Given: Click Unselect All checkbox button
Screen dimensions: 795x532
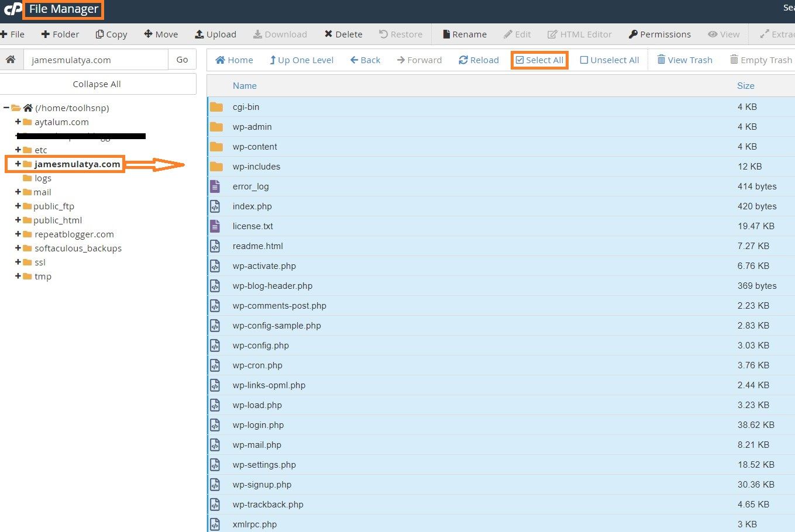Looking at the screenshot, I should point(610,60).
